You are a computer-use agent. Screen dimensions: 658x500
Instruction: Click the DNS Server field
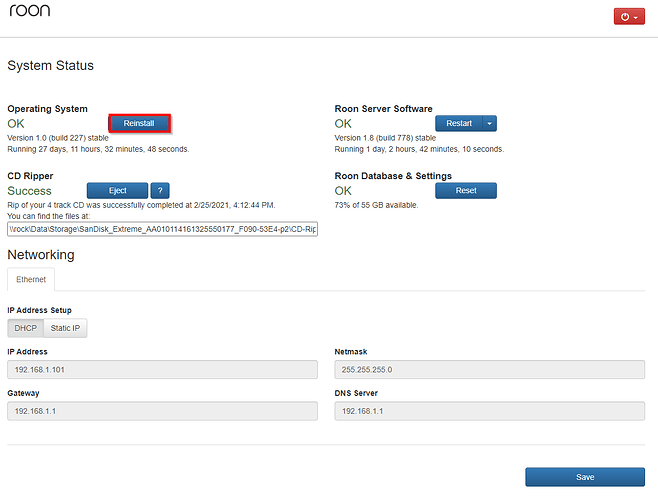490,411
